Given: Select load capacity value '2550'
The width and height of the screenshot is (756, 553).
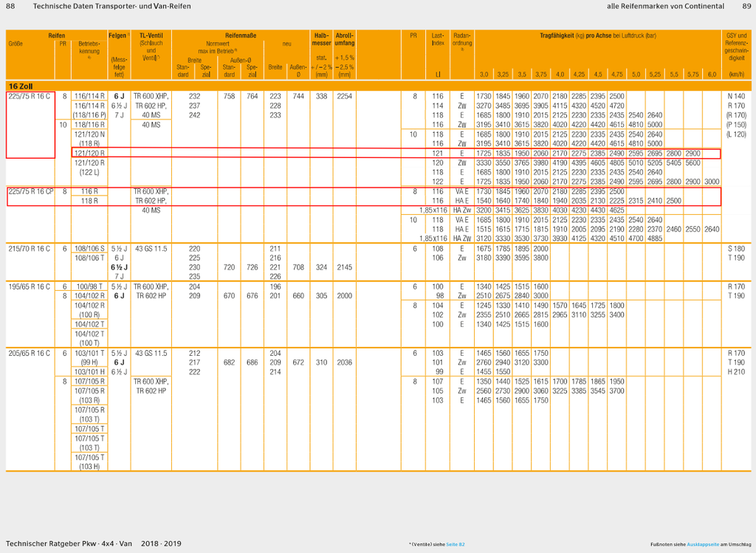Looking at the screenshot, I should [x=693, y=230].
